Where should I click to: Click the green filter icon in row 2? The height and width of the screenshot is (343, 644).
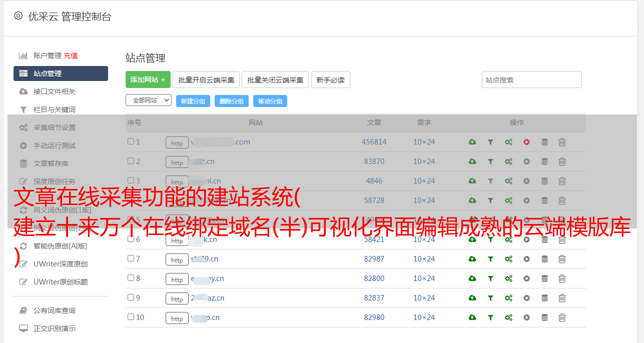pyautogui.click(x=490, y=161)
